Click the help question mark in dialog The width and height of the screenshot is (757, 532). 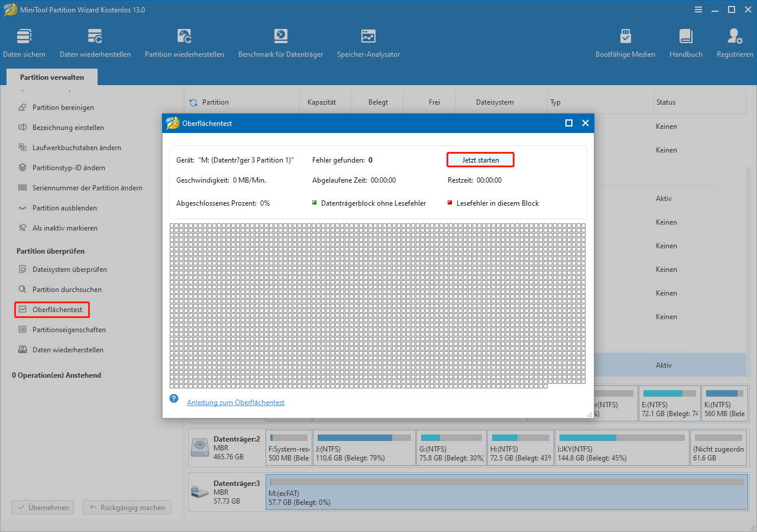[173, 398]
